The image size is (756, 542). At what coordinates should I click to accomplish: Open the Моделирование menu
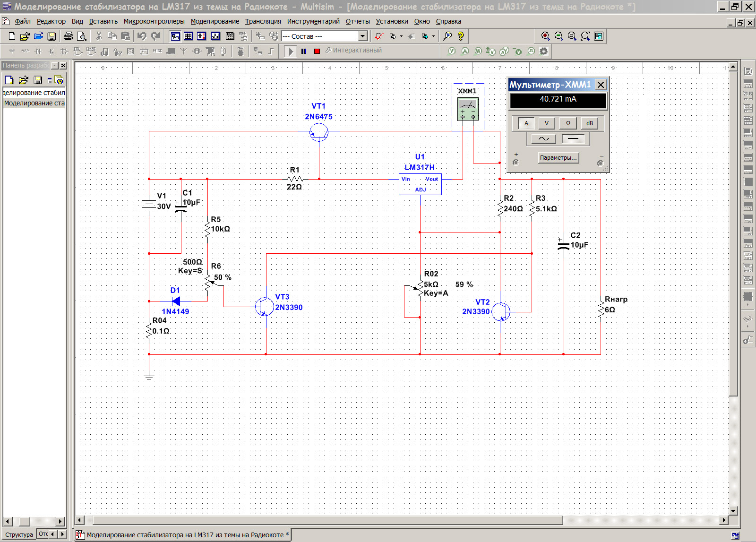point(215,21)
